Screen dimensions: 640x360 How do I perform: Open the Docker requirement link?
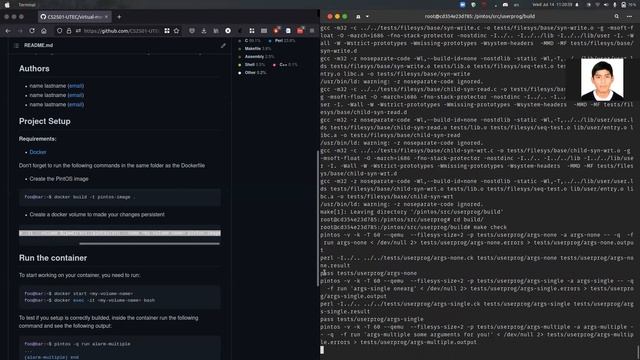click(x=38, y=152)
